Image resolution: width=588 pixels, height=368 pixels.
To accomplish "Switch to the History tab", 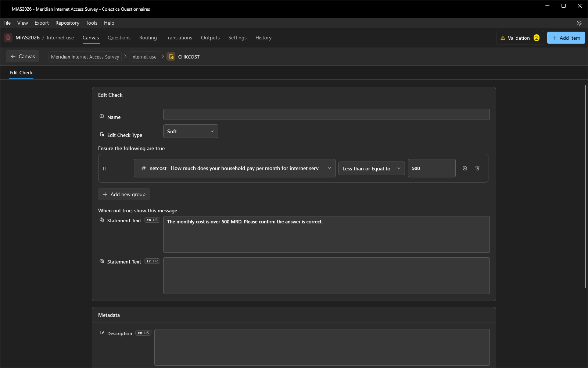I will pos(263,38).
